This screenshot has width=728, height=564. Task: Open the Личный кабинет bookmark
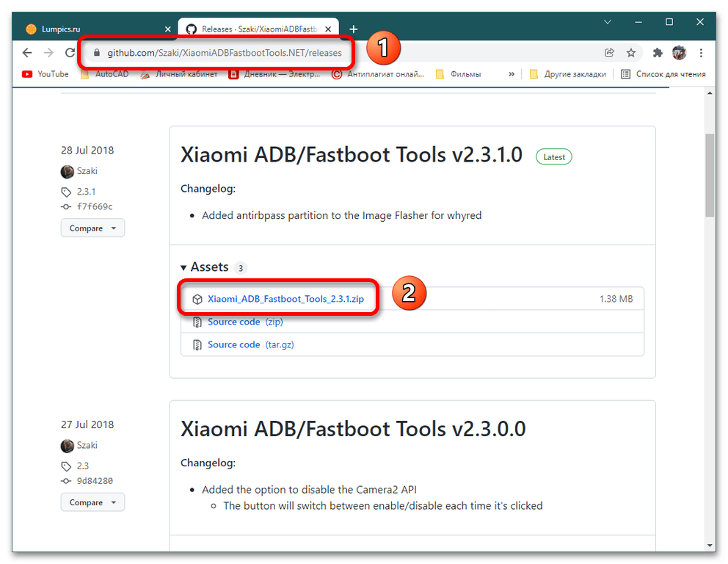coord(179,74)
